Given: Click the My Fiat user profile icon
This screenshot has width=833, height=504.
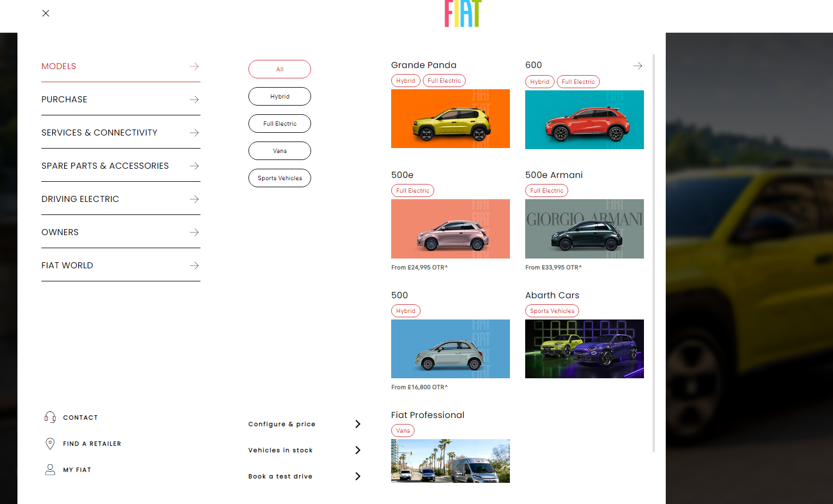Looking at the screenshot, I should (x=50, y=470).
